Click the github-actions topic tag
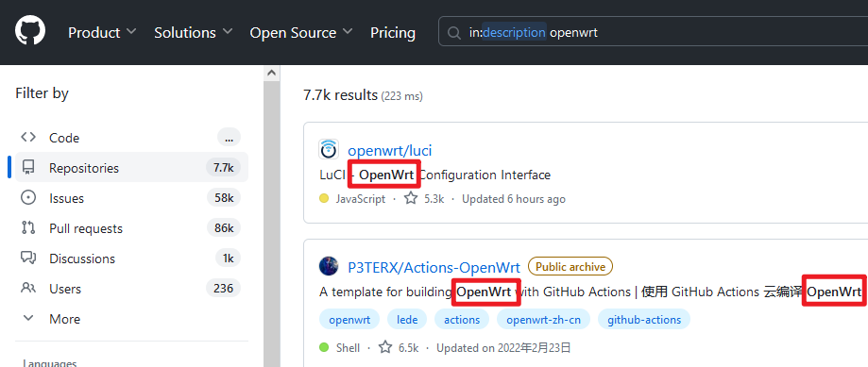 pos(644,320)
